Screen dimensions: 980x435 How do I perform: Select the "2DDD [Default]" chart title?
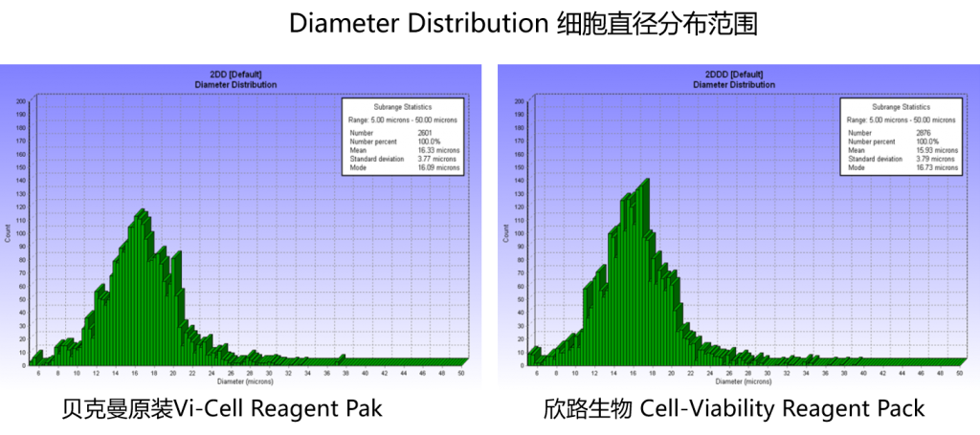[734, 76]
